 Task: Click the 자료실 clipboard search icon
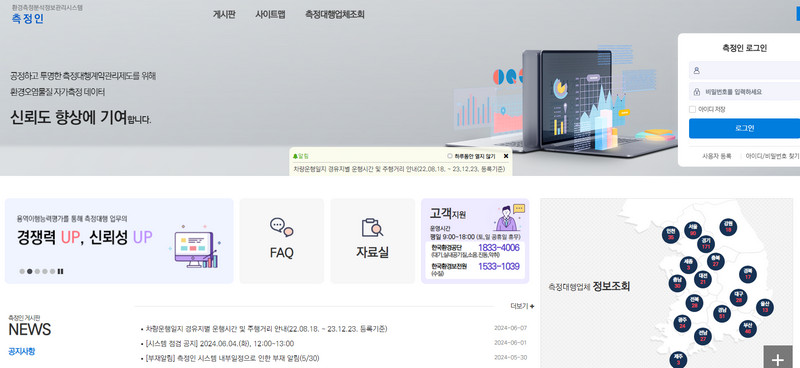point(372,228)
